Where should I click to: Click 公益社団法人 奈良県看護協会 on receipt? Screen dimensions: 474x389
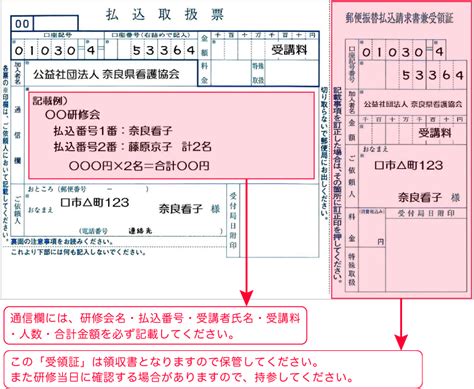coord(413,104)
